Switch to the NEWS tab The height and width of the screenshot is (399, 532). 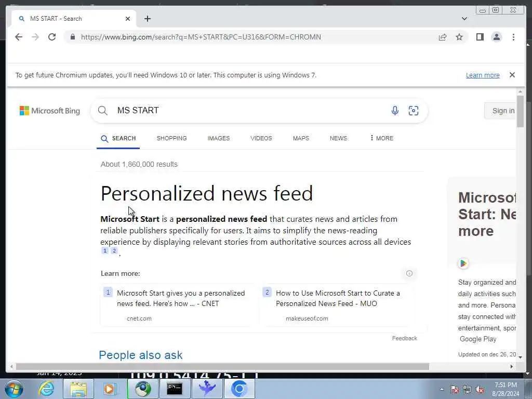point(338,138)
